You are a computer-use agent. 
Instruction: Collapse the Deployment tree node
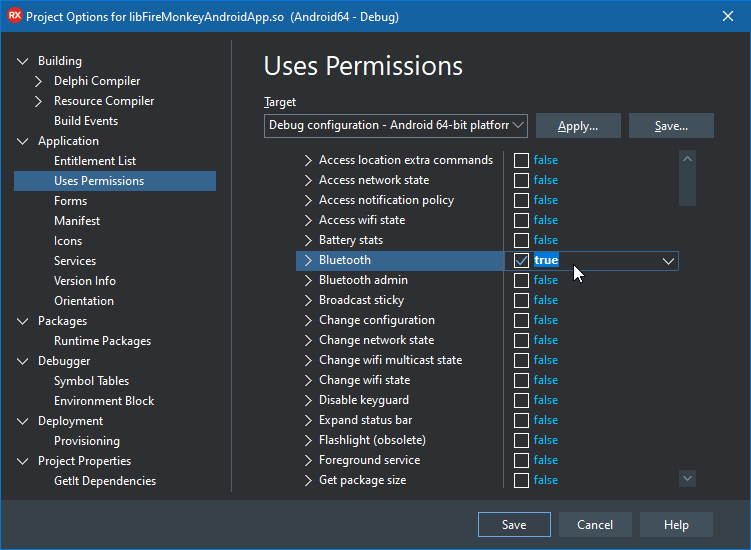point(23,421)
